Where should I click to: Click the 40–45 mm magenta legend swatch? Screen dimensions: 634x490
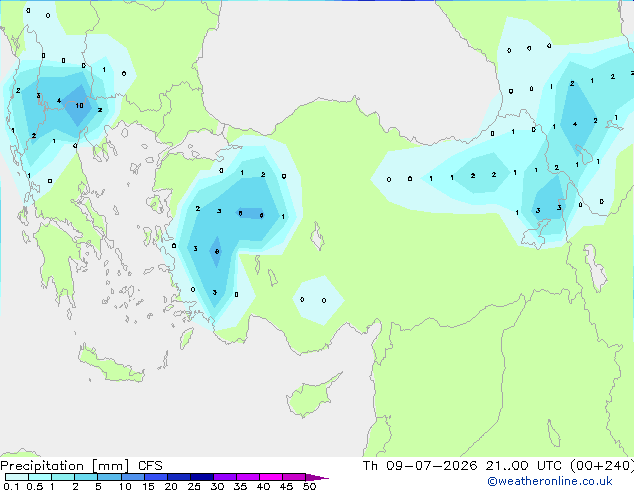[x=271, y=477]
